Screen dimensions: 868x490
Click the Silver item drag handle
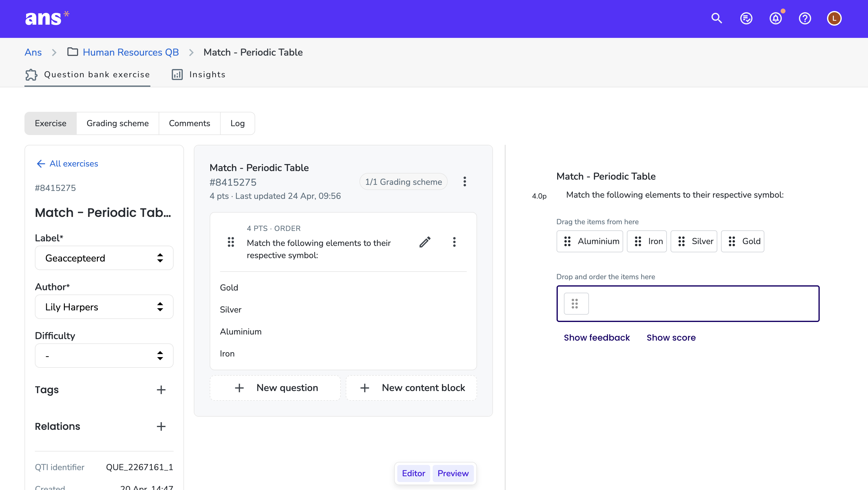681,241
